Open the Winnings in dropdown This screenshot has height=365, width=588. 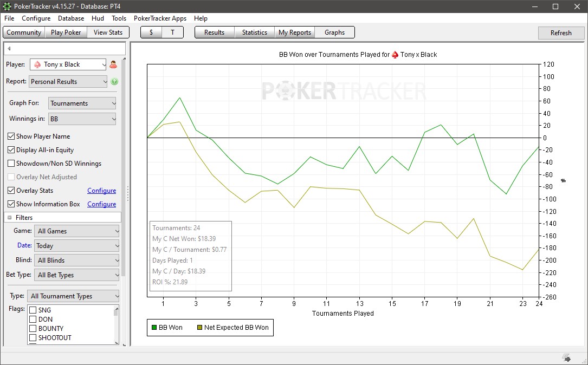pyautogui.click(x=82, y=119)
